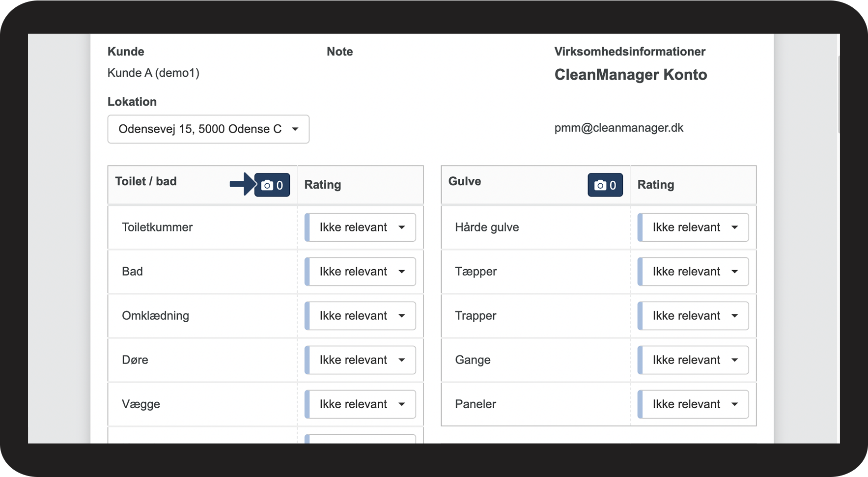Expand rating dropdown for Bad

(361, 272)
